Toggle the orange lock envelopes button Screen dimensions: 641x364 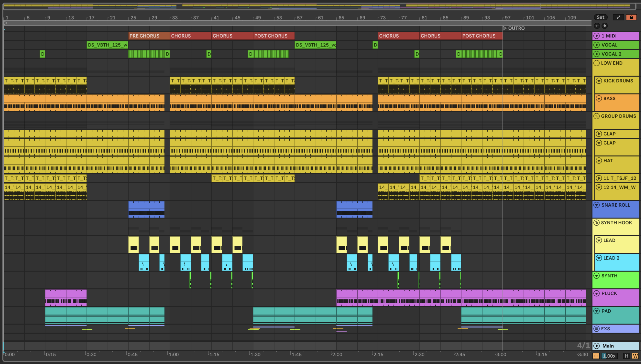click(x=631, y=17)
